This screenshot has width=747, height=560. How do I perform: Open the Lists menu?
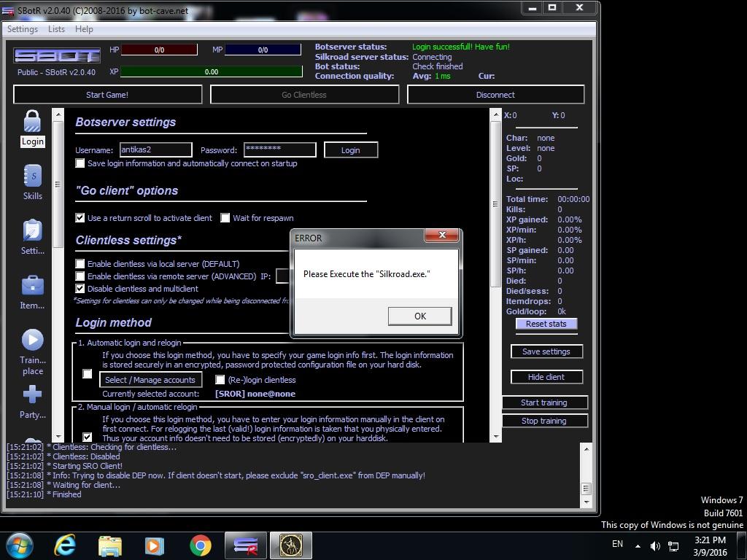click(56, 29)
